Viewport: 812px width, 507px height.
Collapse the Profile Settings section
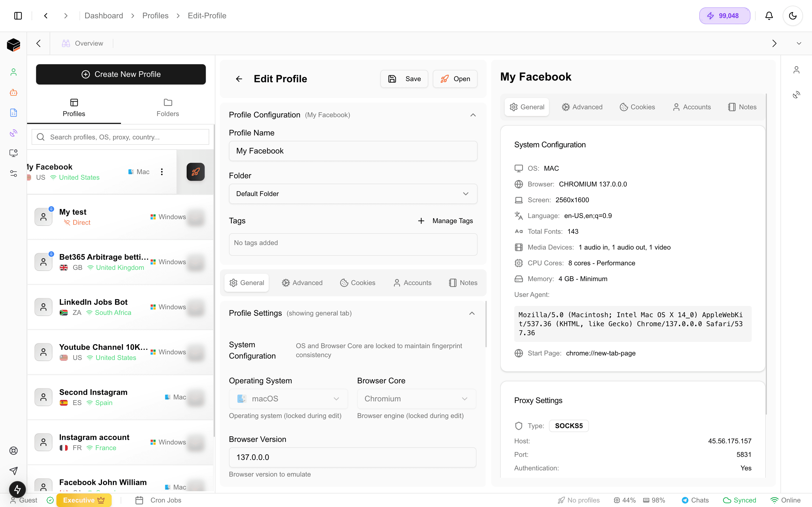pyautogui.click(x=472, y=313)
